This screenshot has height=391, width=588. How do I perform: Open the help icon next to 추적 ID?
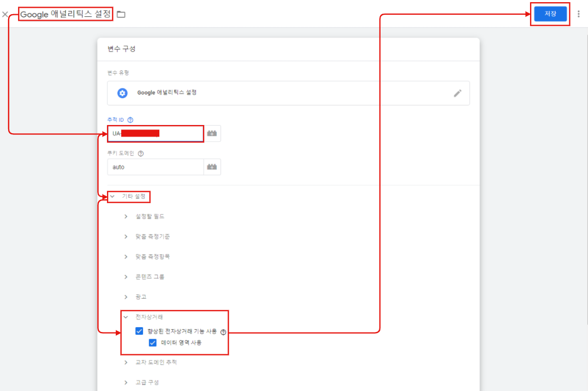pyautogui.click(x=130, y=120)
